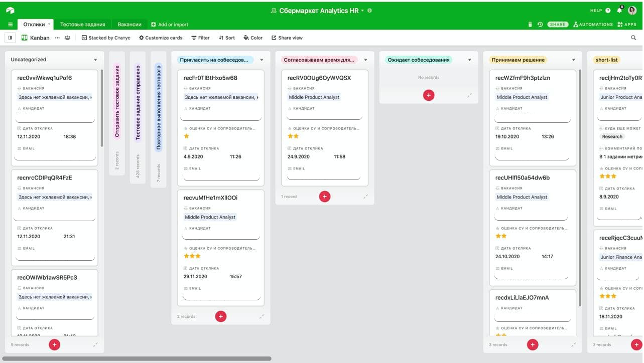This screenshot has width=644, height=363.
Task: Open the Uncategorized stack dropdown arrow
Action: point(95,60)
